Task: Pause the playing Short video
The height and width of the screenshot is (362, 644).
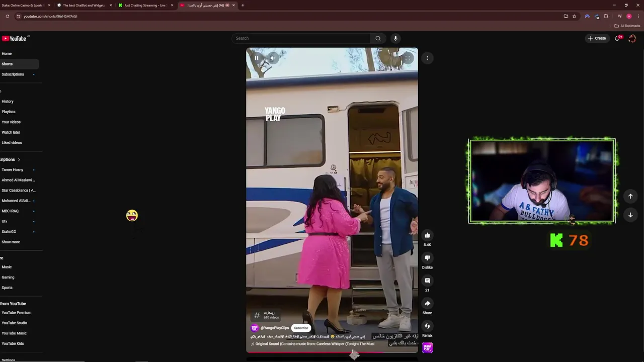Action: pos(257,58)
